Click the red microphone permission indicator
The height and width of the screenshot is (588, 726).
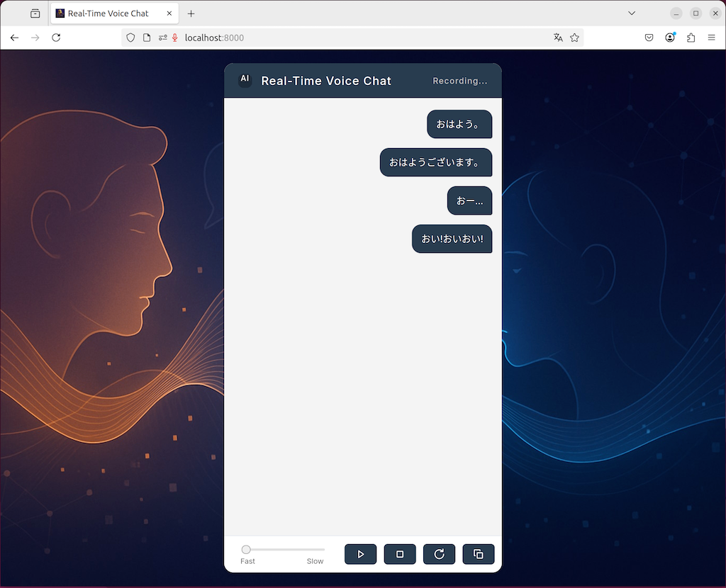174,38
